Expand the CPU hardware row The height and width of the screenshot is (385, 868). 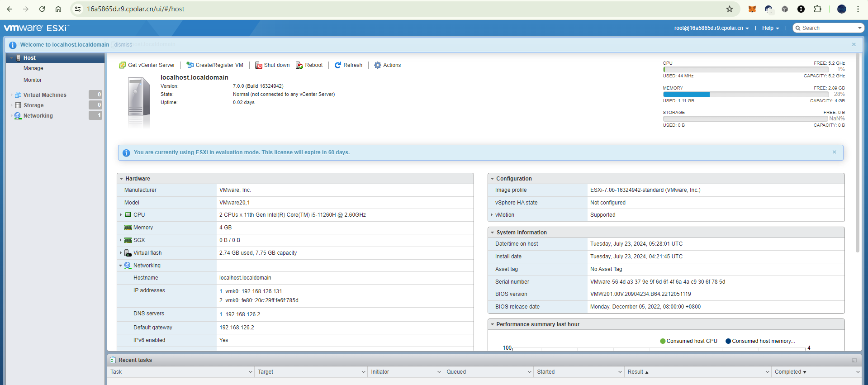(x=121, y=215)
